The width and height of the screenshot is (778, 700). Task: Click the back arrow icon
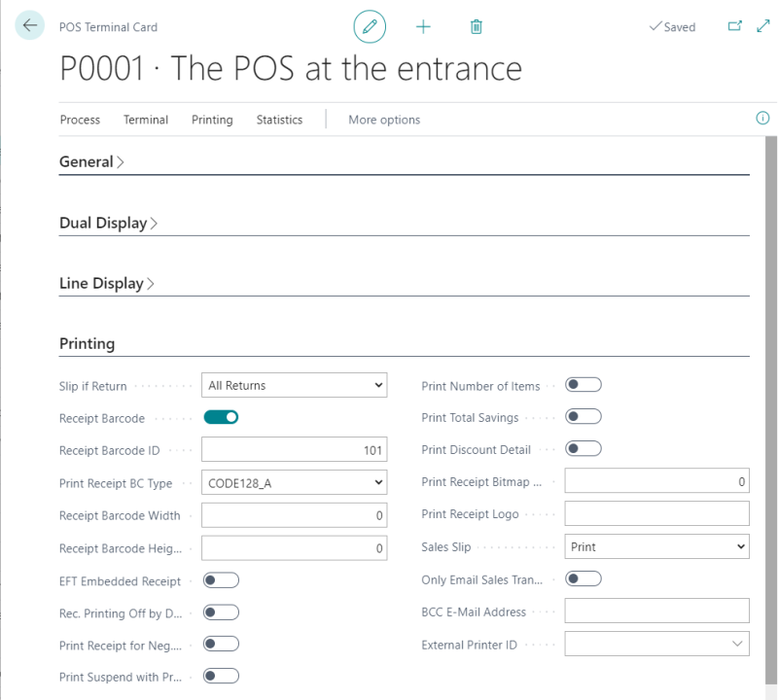[x=30, y=26]
